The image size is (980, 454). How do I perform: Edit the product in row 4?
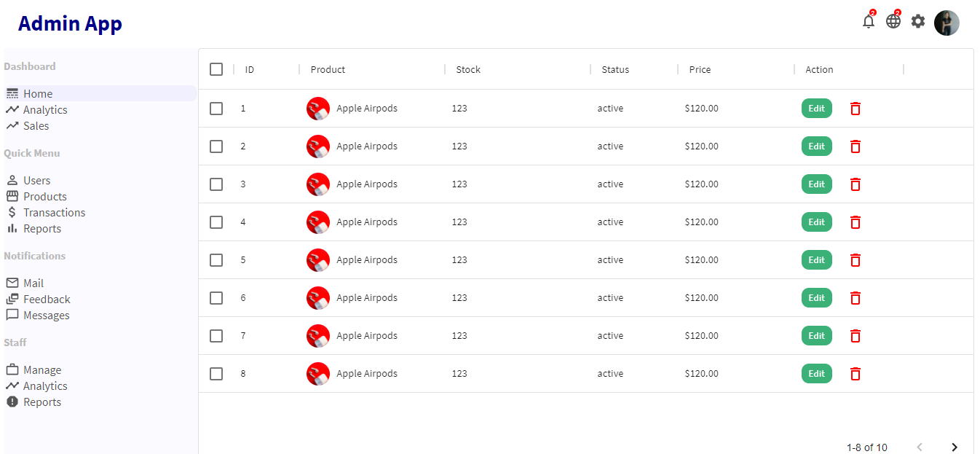(817, 222)
